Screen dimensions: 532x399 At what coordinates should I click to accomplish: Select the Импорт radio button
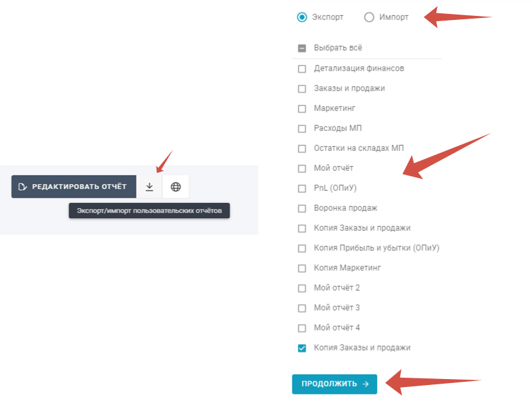point(369,17)
